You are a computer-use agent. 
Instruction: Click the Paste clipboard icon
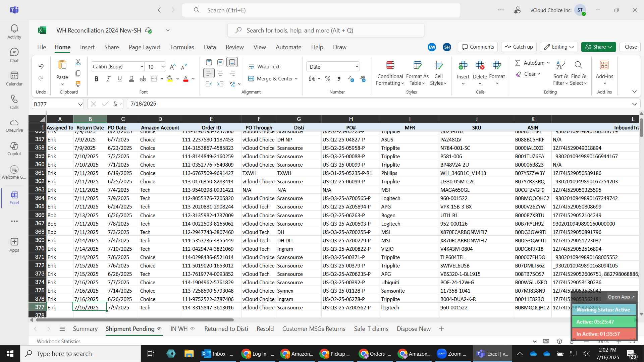(x=62, y=65)
